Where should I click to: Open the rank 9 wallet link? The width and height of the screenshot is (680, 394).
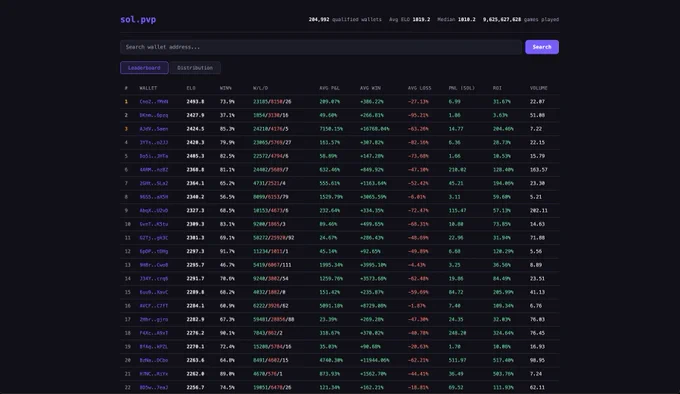pyautogui.click(x=154, y=211)
